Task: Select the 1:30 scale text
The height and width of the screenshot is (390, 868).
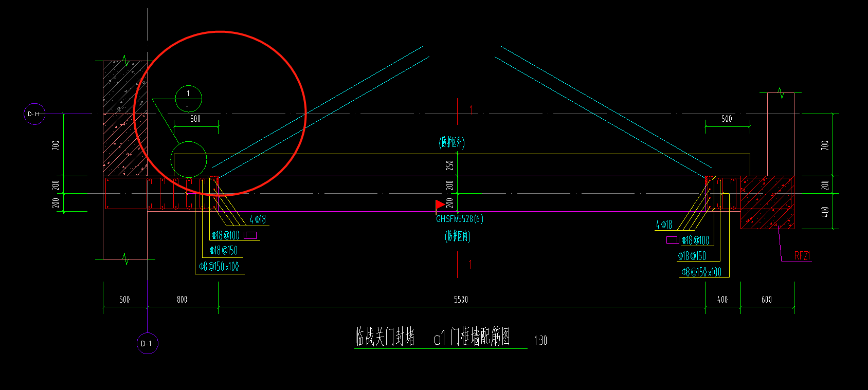Action: [x=540, y=341]
